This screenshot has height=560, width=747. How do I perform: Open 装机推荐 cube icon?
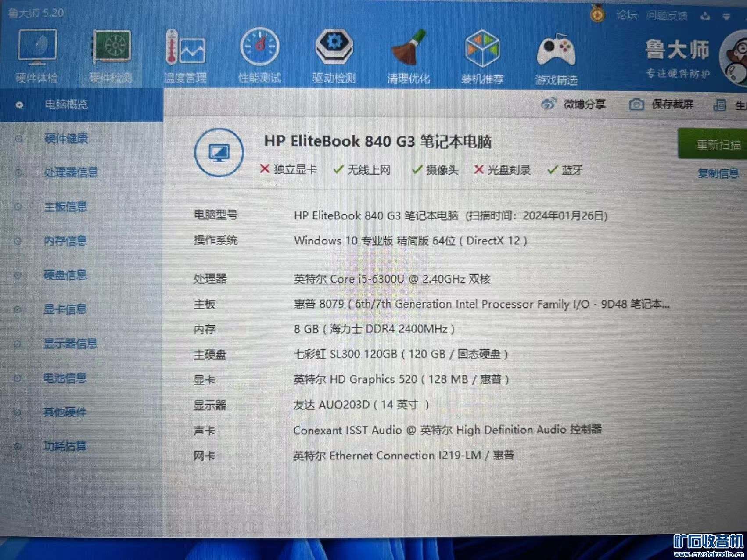pos(482,48)
